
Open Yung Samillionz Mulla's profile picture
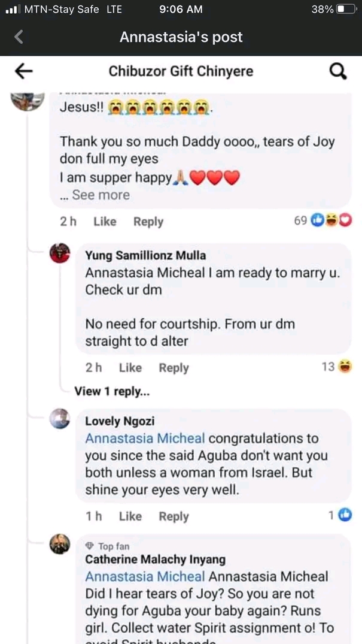click(60, 254)
